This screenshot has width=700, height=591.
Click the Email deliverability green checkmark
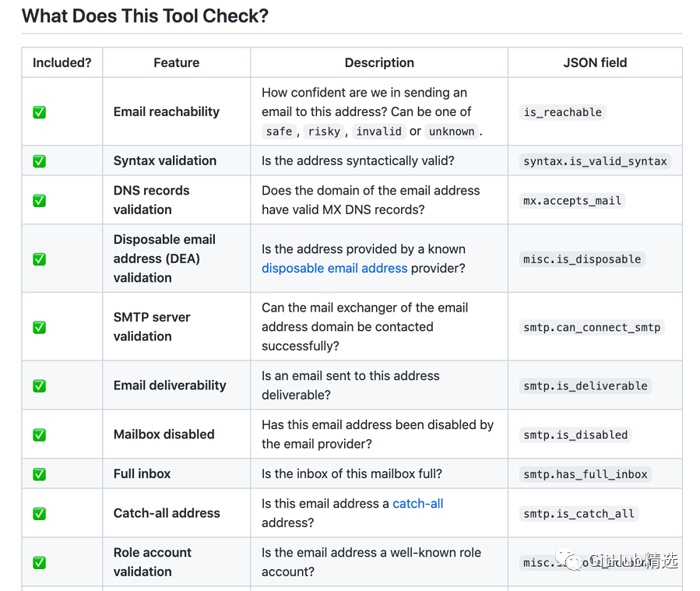tap(39, 385)
